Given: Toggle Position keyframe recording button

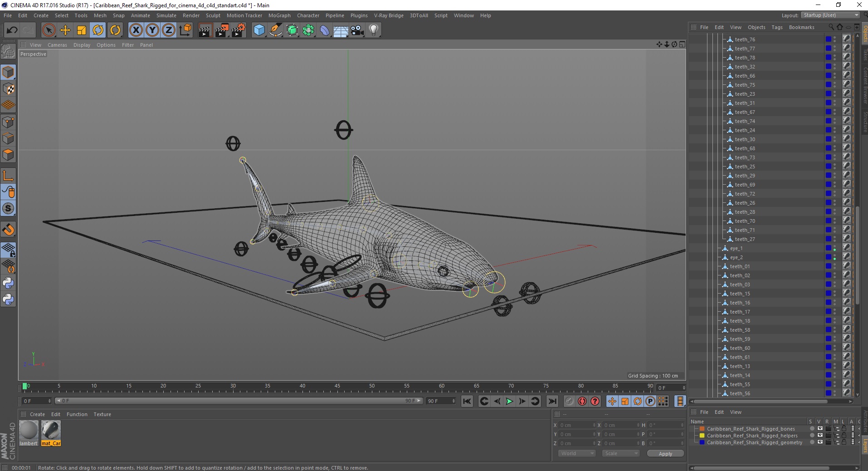Looking at the screenshot, I should (612, 401).
